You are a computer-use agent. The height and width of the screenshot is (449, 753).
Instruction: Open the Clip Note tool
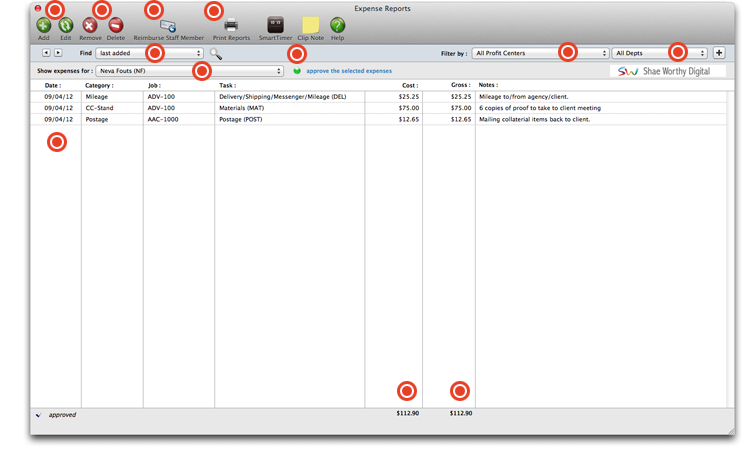[311, 25]
